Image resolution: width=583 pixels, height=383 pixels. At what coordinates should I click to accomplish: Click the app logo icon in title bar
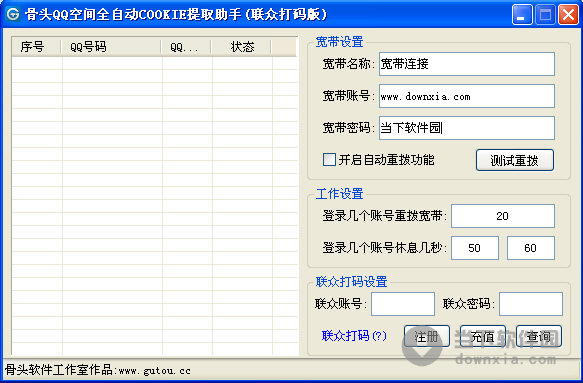[x=13, y=15]
